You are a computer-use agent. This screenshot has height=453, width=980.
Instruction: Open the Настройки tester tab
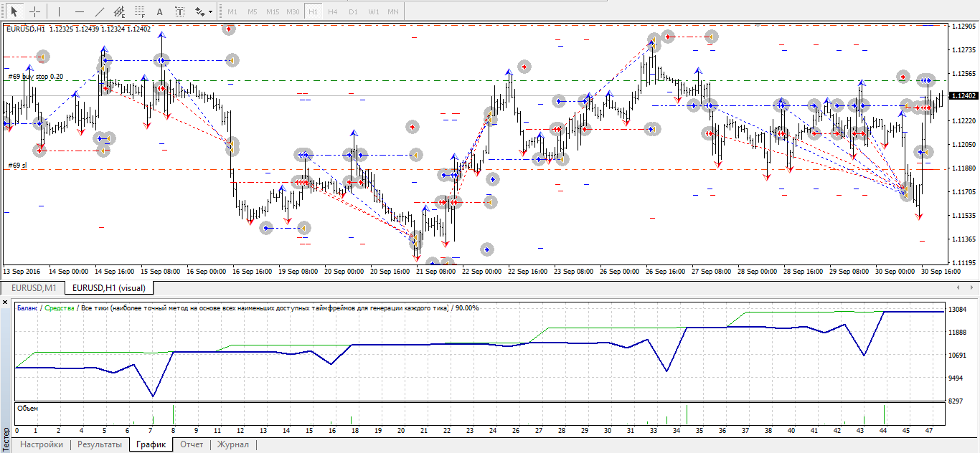point(42,445)
